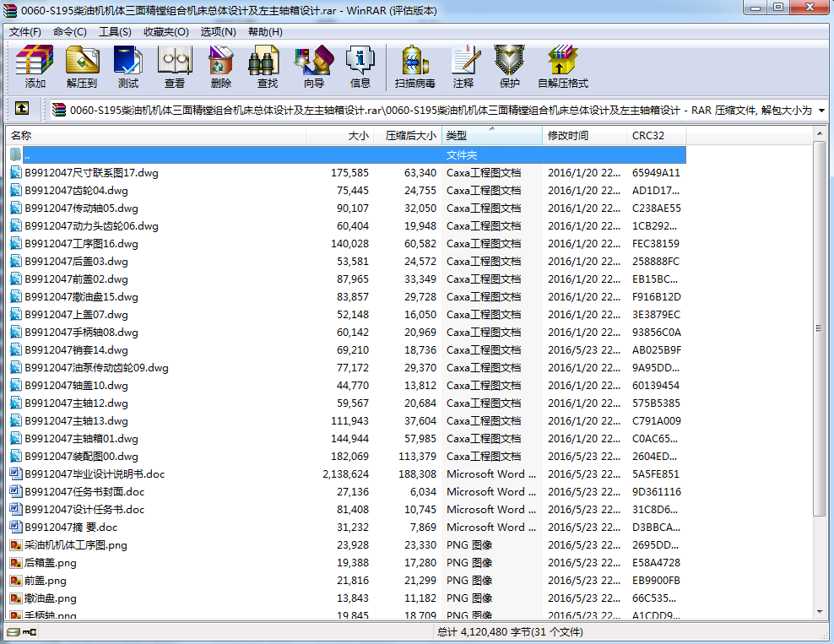Sort by the 修改时间 column header

click(584, 135)
